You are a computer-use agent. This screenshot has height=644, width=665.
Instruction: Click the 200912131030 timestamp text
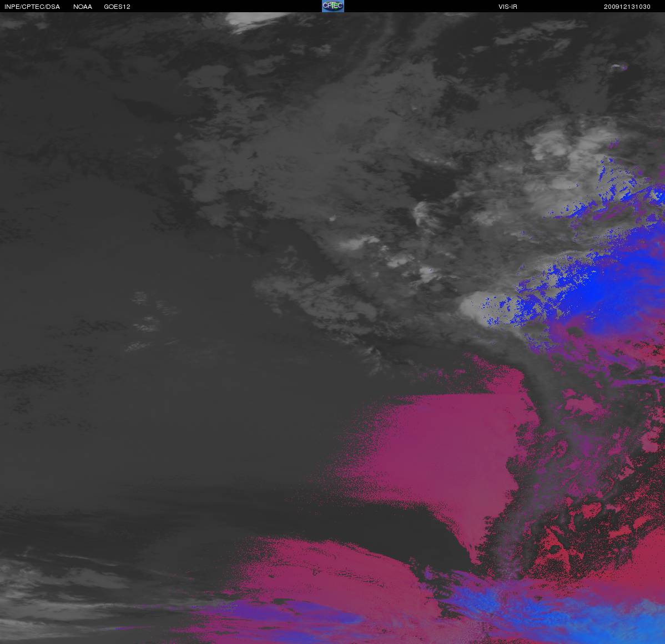click(x=627, y=7)
